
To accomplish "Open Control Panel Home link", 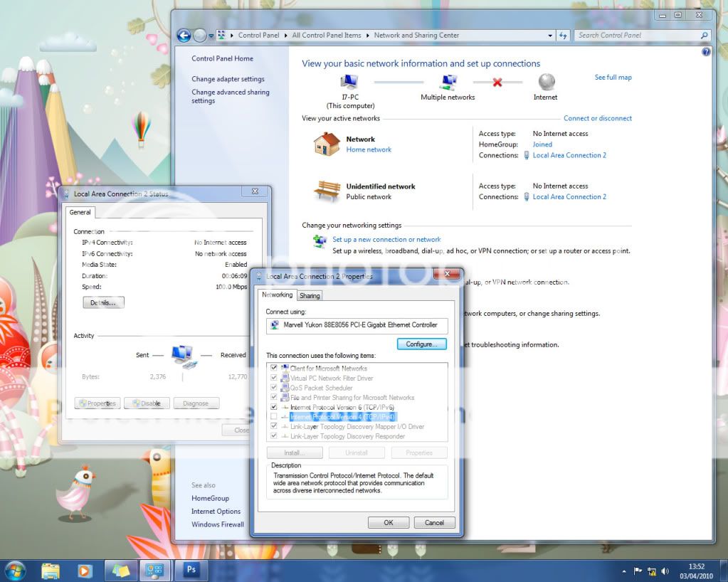I will pyautogui.click(x=223, y=58).
